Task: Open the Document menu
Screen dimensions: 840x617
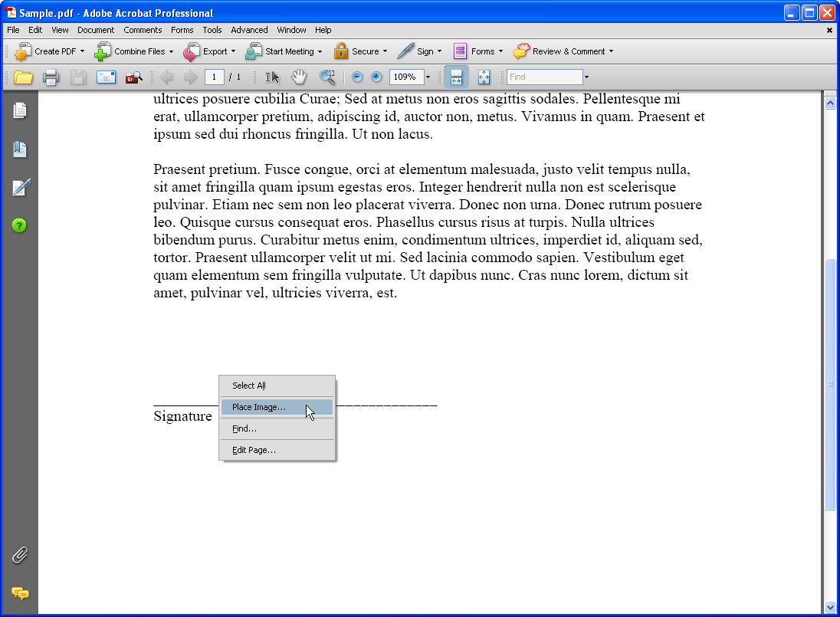Action: click(x=96, y=30)
